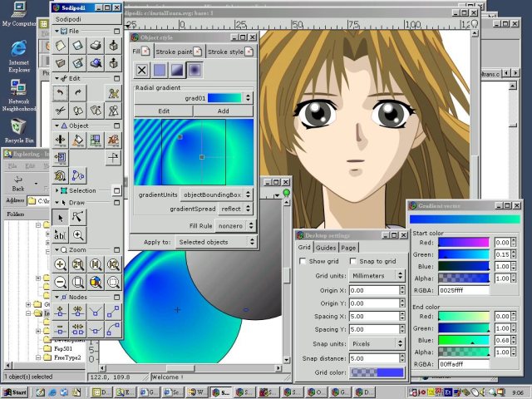The width and height of the screenshot is (532, 399).
Task: Open the gradientSpread reflect dropdown
Action: click(235, 209)
